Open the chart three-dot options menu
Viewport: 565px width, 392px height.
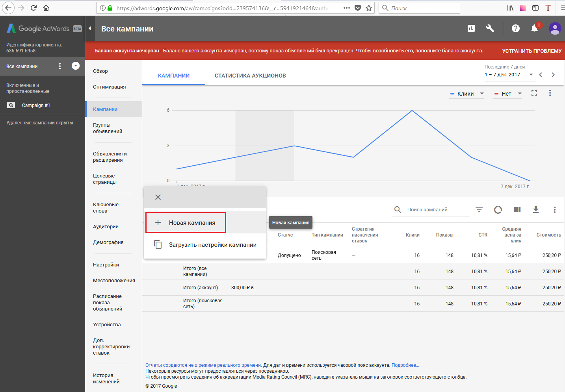pyautogui.click(x=550, y=93)
